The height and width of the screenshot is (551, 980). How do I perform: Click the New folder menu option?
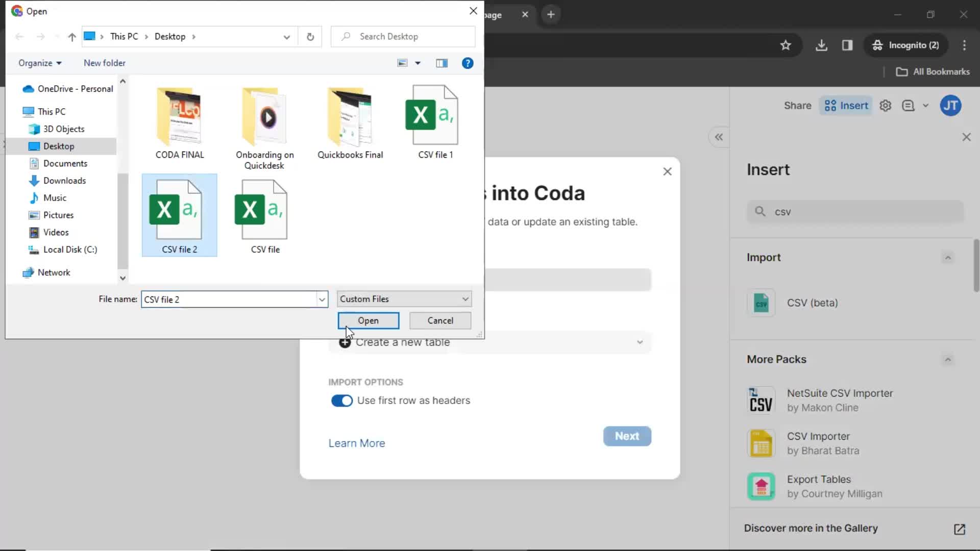(105, 63)
